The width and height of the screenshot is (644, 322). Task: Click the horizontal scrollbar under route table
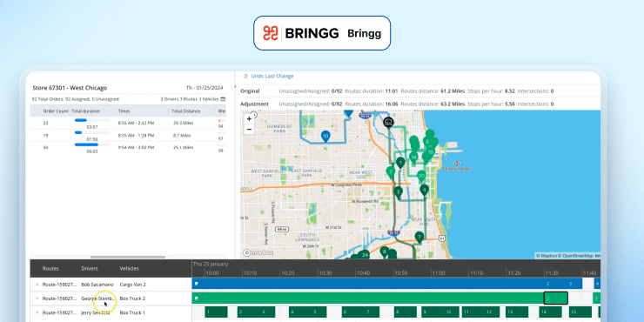click(128, 257)
